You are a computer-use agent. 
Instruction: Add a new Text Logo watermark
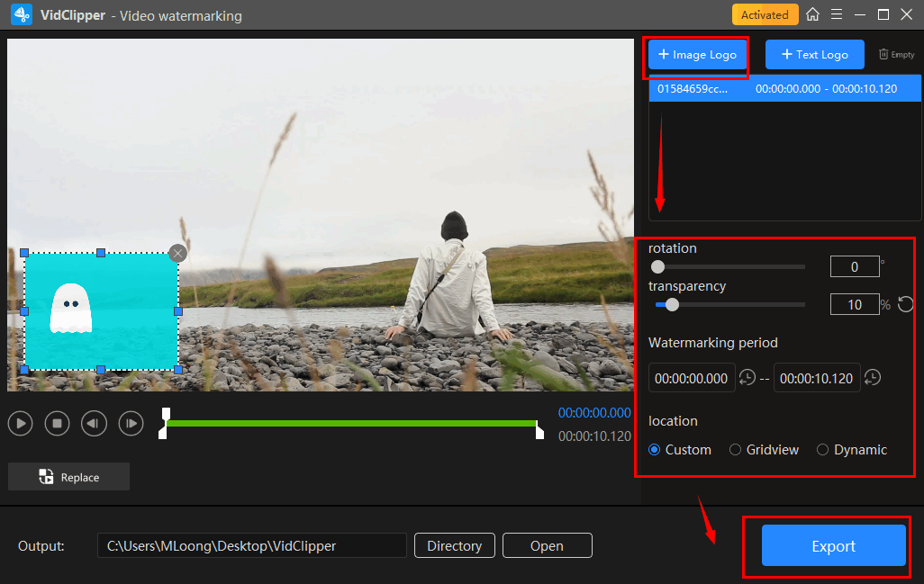[x=814, y=55]
